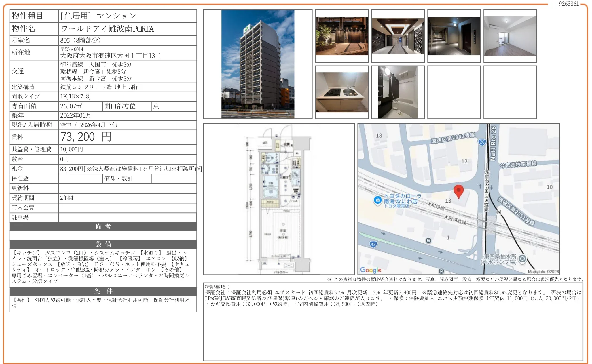This screenshot has height=364, width=592.
Task: Click the red location pin on map
Action: (x=458, y=190)
